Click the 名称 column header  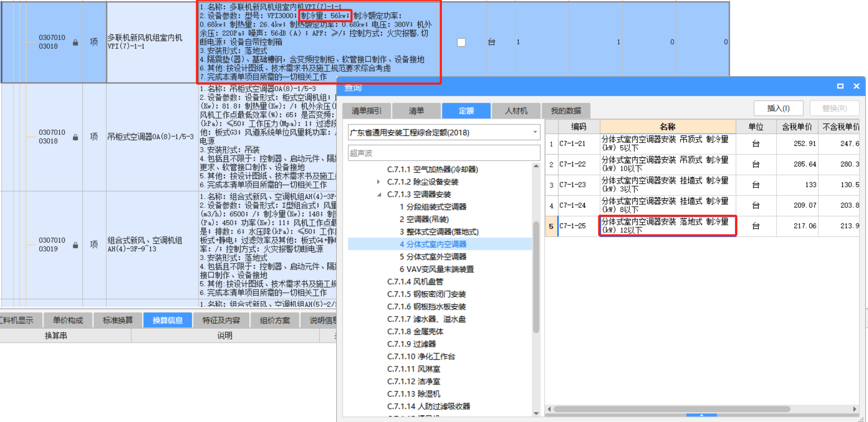point(667,127)
